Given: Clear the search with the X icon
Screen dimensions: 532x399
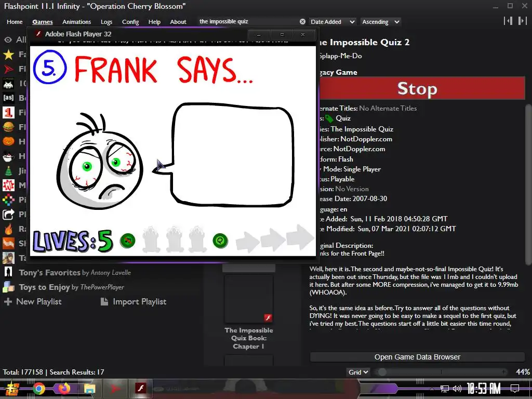Looking at the screenshot, I should [x=303, y=22].
